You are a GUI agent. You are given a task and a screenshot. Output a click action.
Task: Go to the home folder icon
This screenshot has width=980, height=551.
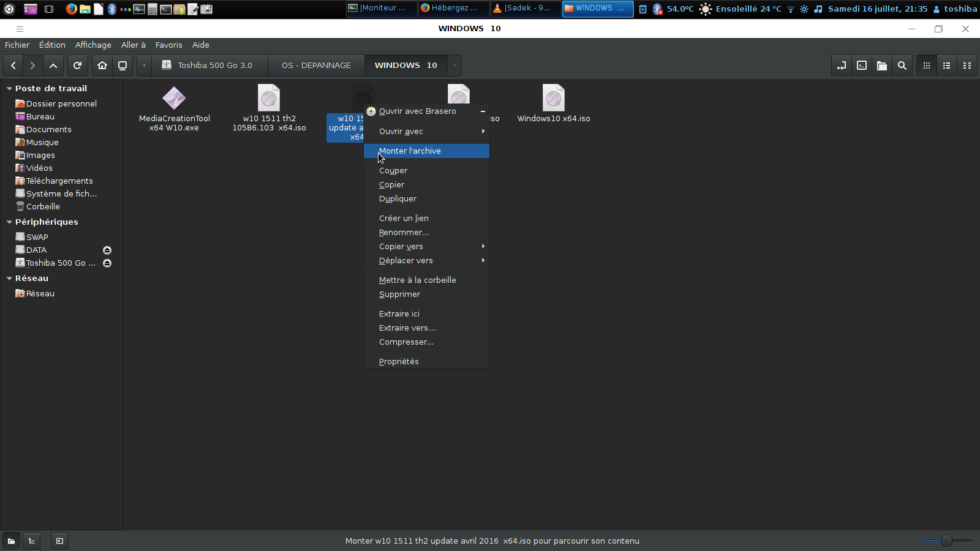[102, 66]
